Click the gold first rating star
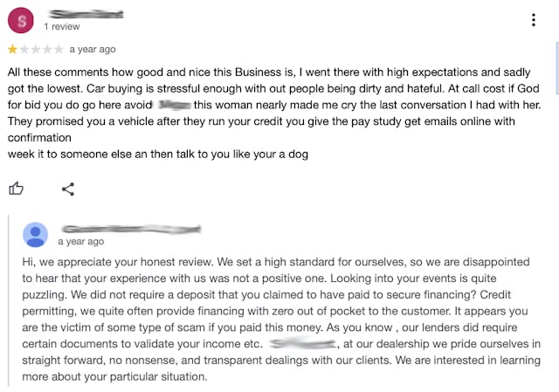Image resolution: width=559 pixels, height=392 pixels. (x=12, y=49)
